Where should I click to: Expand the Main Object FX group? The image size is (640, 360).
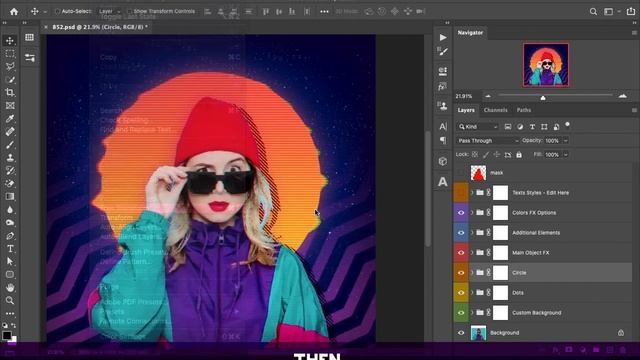472,253
